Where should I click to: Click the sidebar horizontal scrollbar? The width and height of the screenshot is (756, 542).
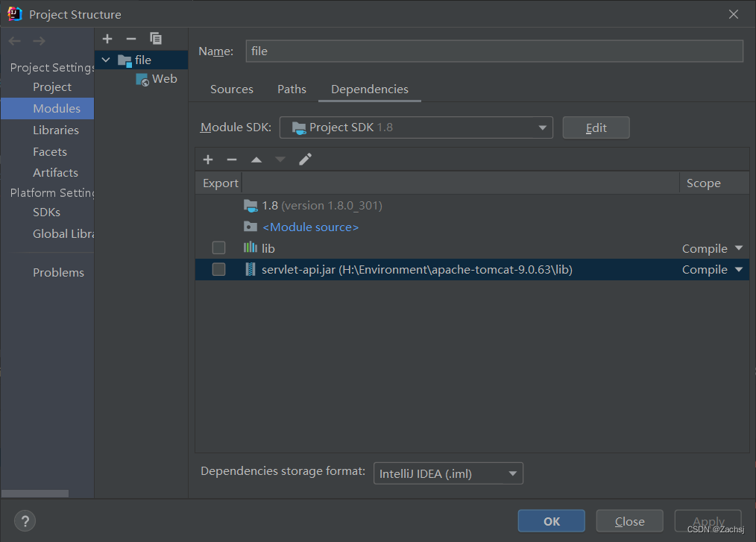coord(35,494)
